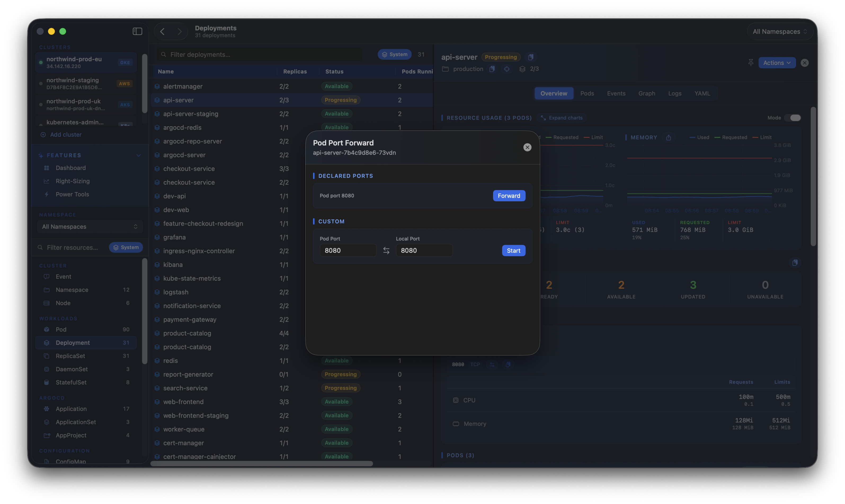Click the target icon beside production
845x504 pixels.
506,69
